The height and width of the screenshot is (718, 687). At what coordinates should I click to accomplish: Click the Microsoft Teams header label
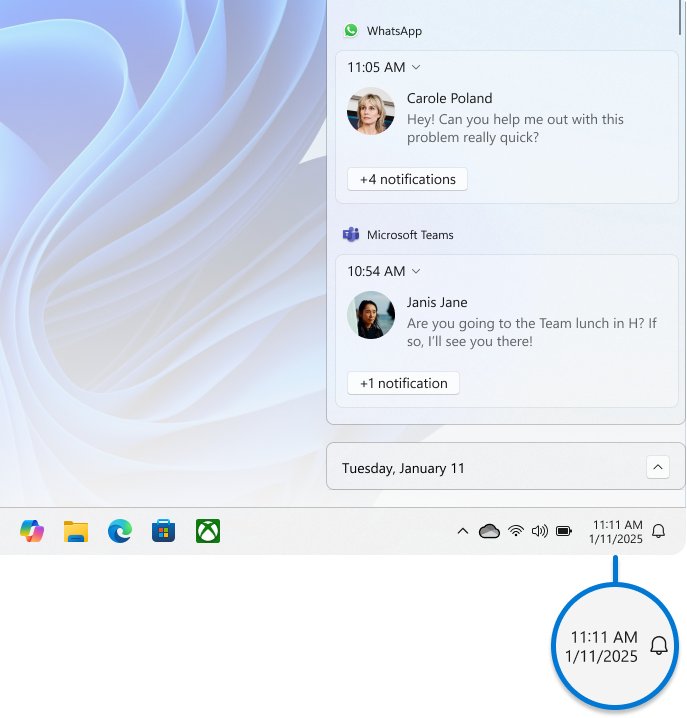point(410,235)
